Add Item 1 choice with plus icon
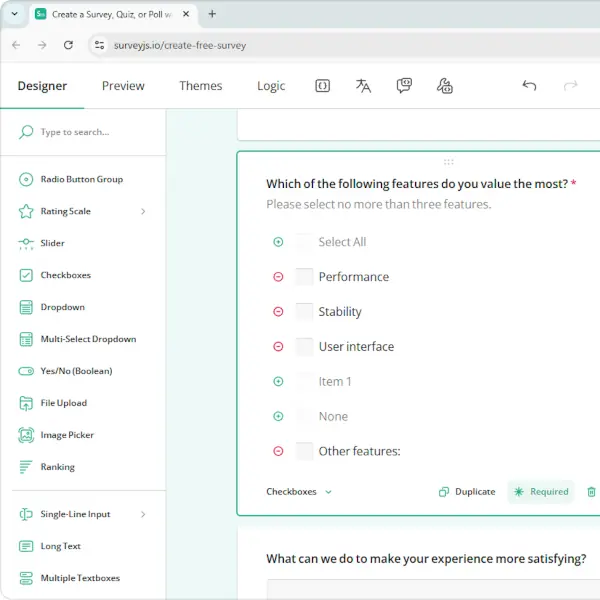 (x=278, y=382)
